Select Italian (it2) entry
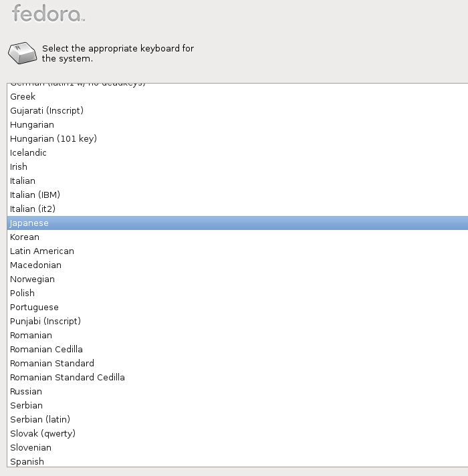 click(237, 209)
